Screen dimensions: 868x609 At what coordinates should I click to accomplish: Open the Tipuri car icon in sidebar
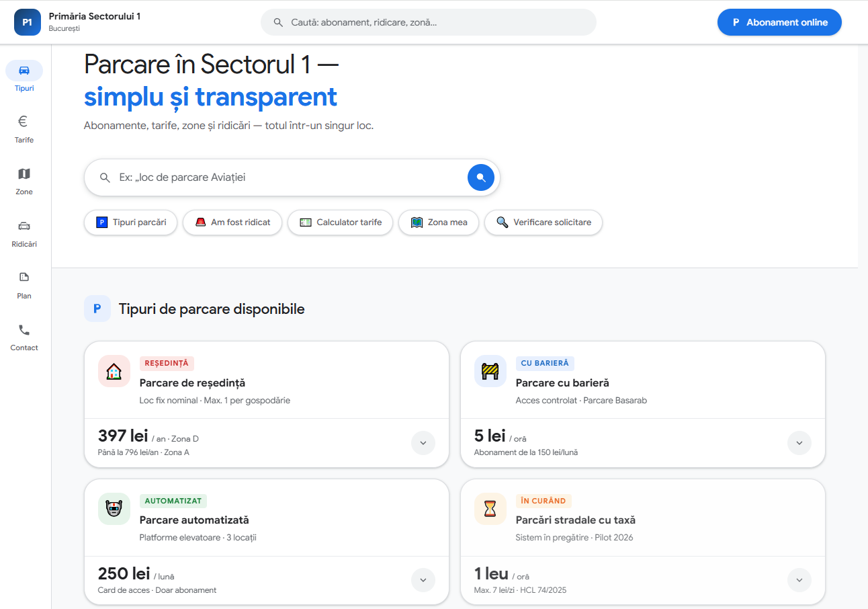coord(24,71)
